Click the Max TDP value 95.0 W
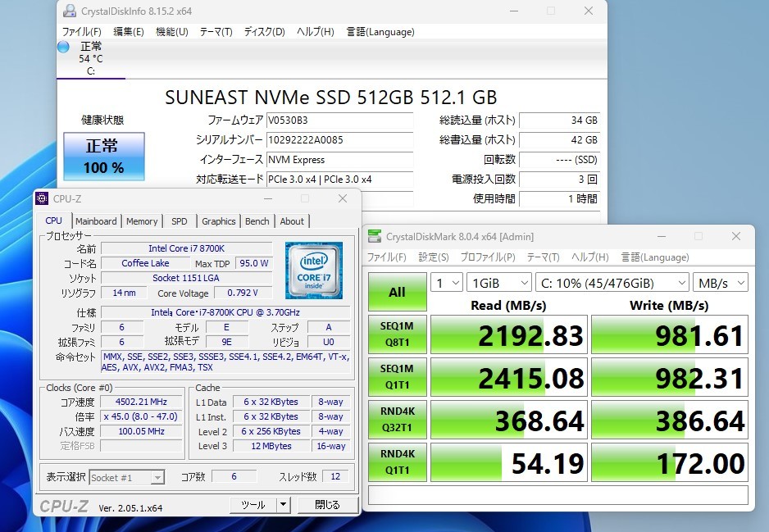This screenshot has width=769, height=532. coord(253,263)
